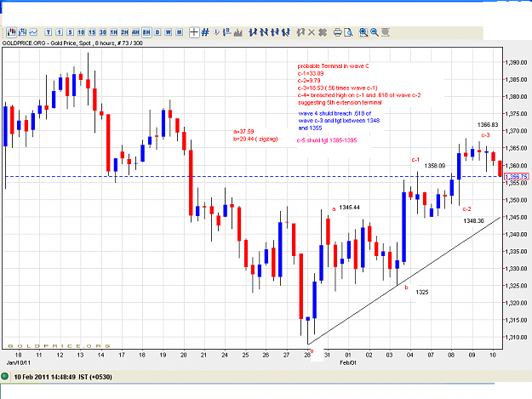Switch to 4H timeframe
The width and height of the screenshot is (532, 399).
[x=135, y=32]
